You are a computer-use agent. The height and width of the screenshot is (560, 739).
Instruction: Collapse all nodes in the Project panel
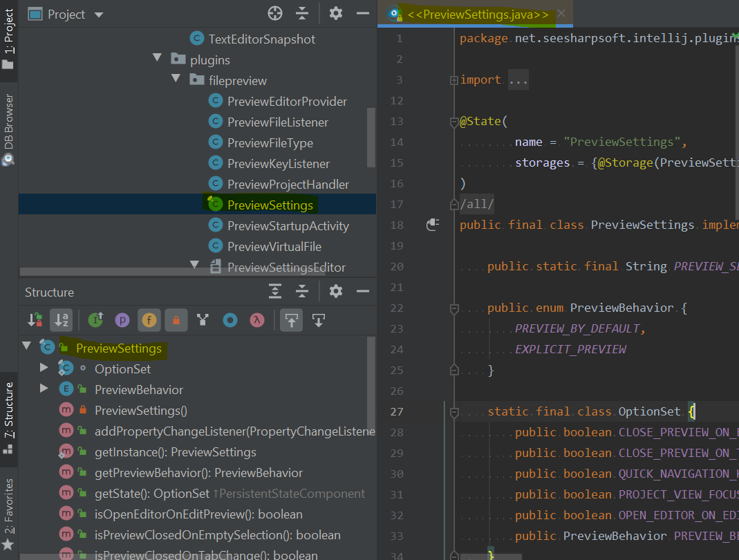tap(301, 13)
